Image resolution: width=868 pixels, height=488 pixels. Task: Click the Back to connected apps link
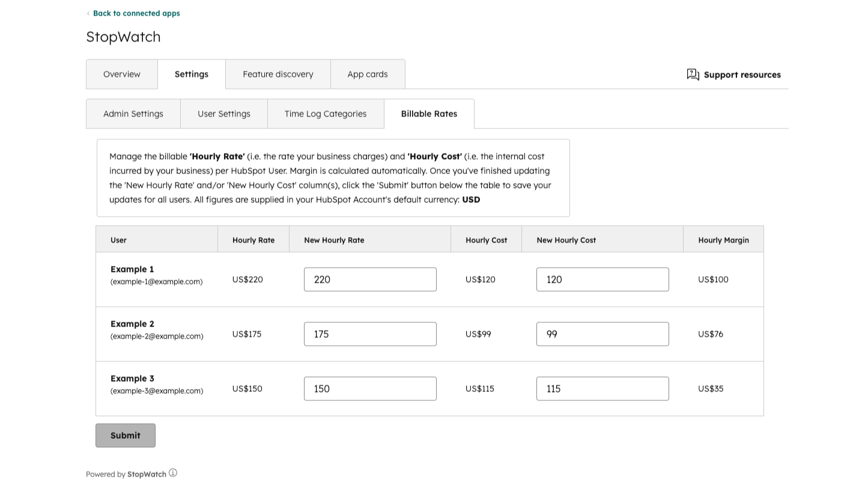pos(136,13)
